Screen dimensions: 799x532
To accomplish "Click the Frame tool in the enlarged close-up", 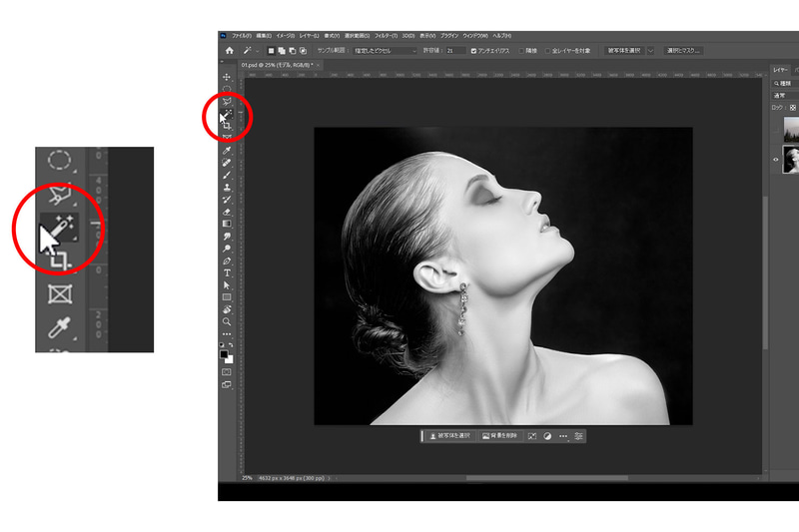I will pyautogui.click(x=60, y=294).
